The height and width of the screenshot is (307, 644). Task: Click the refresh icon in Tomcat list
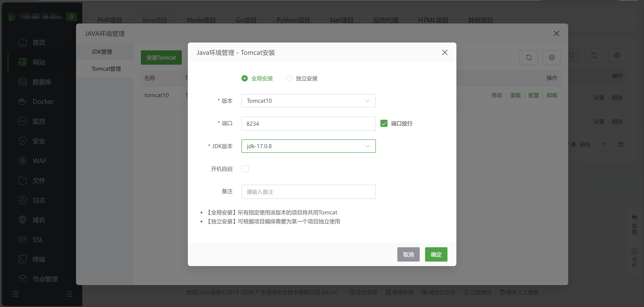(528, 58)
